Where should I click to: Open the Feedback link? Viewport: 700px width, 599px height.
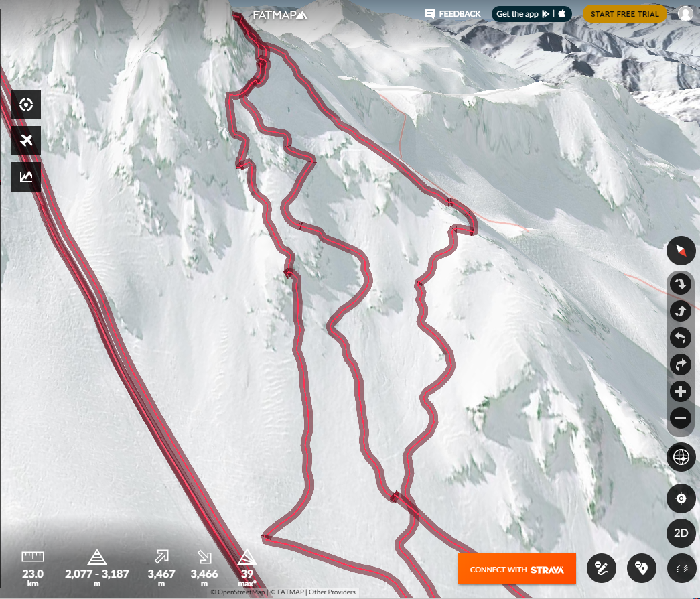[x=453, y=14]
